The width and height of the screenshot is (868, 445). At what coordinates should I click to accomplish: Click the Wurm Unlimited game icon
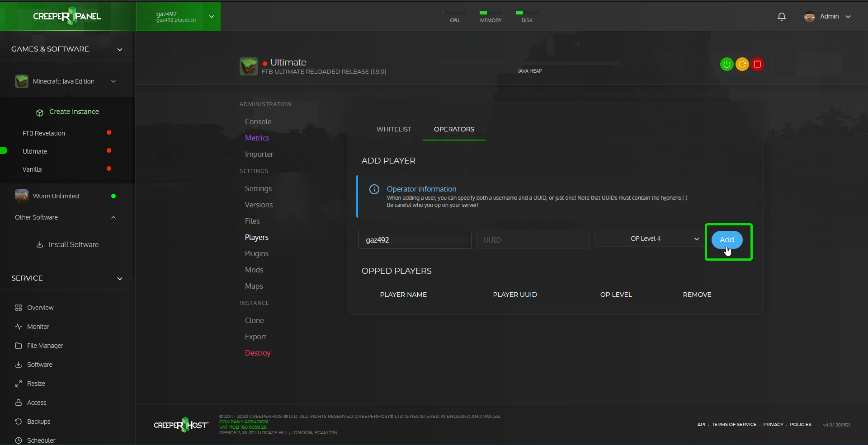[21, 196]
